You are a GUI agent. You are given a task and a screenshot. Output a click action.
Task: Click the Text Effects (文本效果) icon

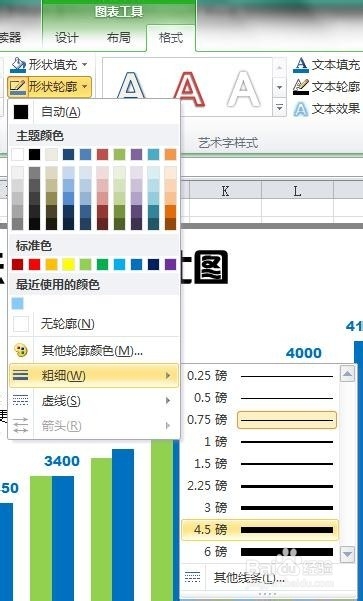301,109
